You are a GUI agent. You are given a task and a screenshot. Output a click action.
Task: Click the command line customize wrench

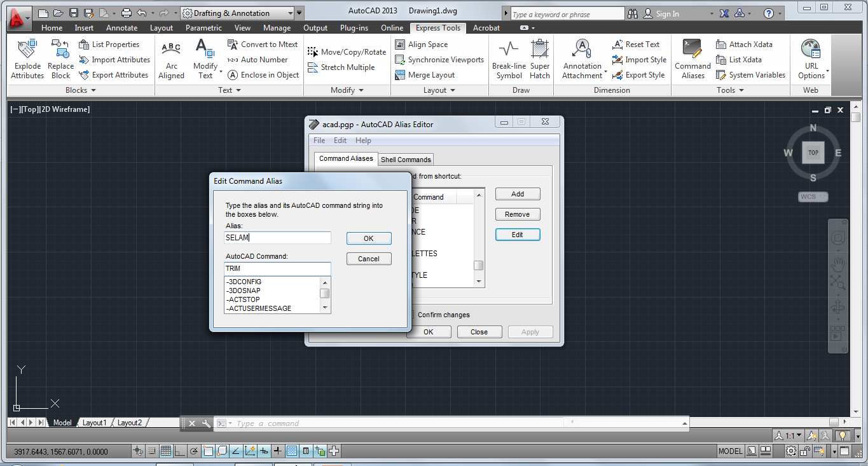(205, 423)
